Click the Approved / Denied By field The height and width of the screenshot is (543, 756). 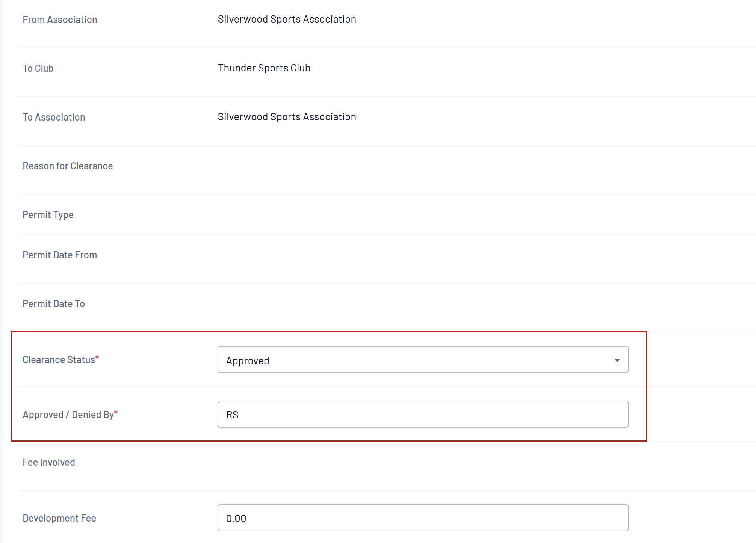(423, 414)
